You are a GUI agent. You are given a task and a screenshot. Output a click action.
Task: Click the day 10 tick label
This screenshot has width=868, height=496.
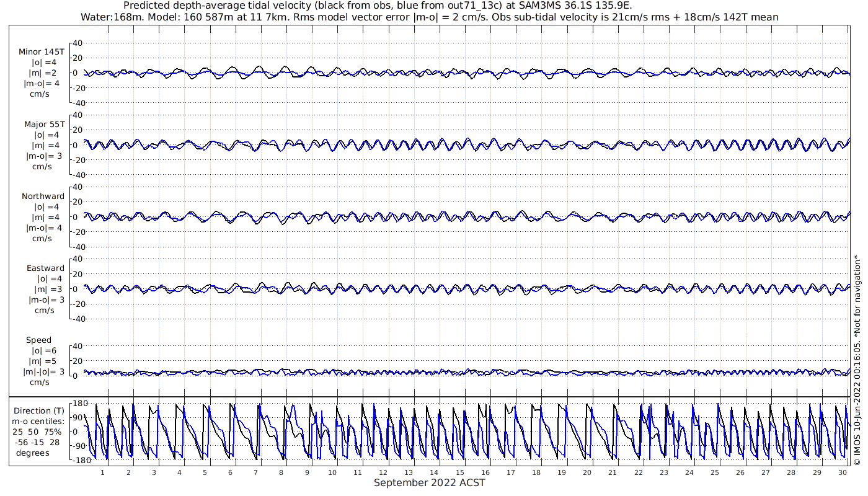coord(332,472)
